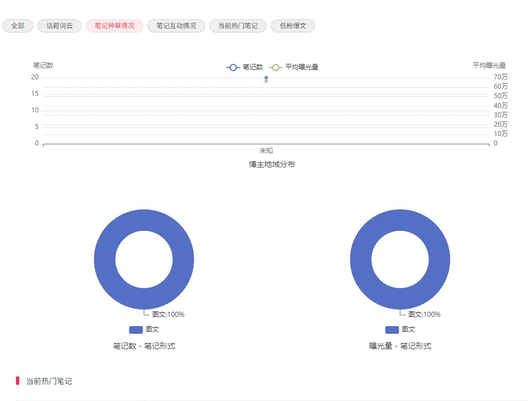This screenshot has width=532, height=401.
Task: Click the 博主地域分布 chart title
Action: pyautogui.click(x=273, y=164)
